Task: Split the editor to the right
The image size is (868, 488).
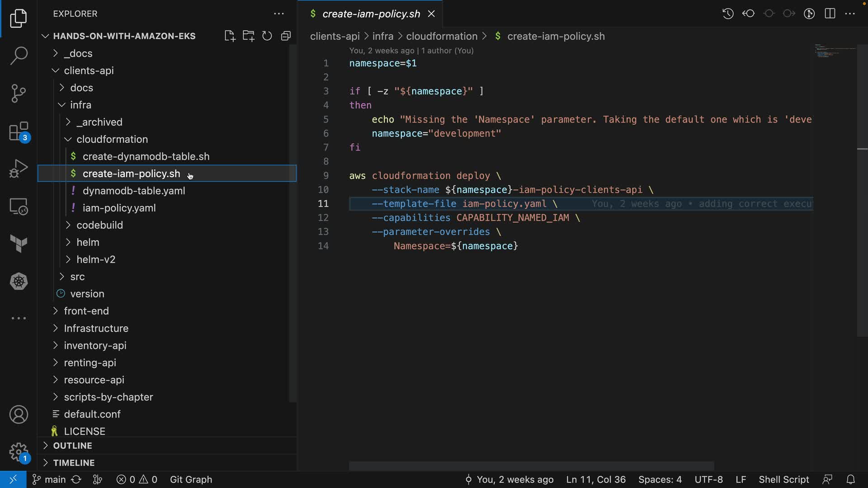Action: point(830,14)
